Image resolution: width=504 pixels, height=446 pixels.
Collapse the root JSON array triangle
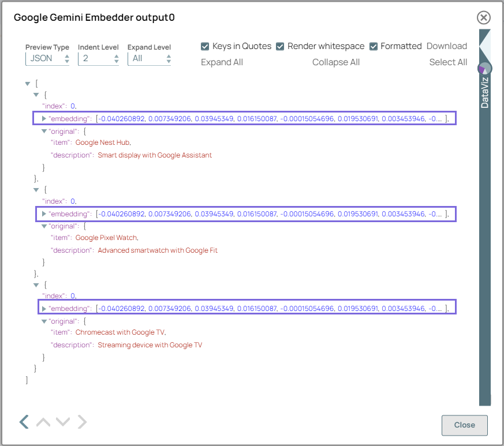27,83
